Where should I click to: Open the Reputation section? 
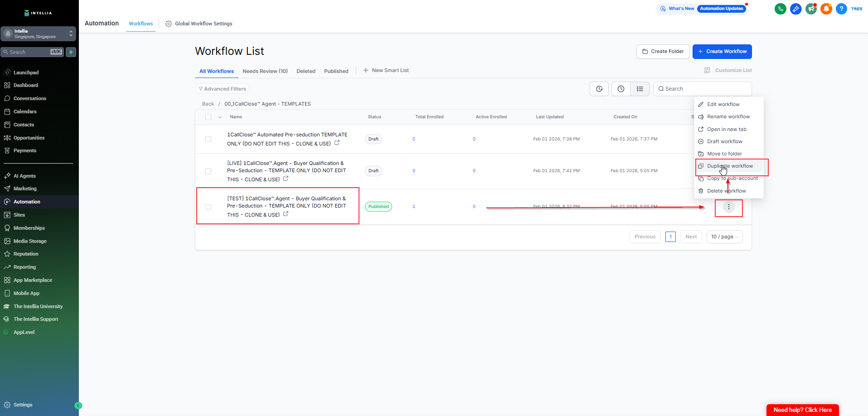pyautogui.click(x=26, y=254)
